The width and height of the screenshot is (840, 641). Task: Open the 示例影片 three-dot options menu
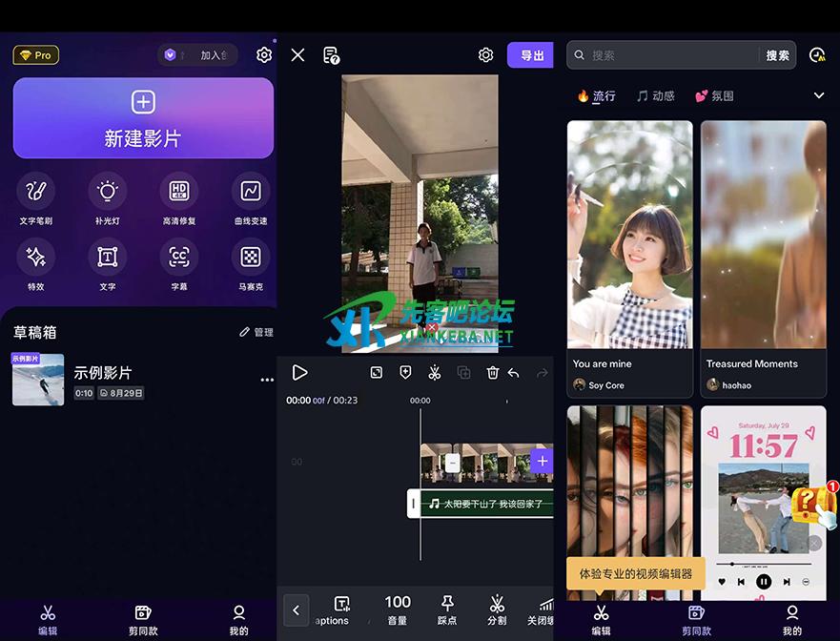pos(267,380)
